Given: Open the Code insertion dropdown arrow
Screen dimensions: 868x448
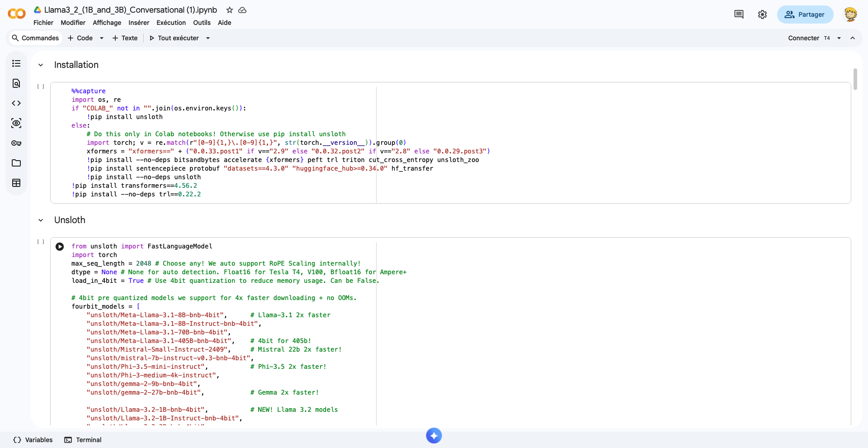Looking at the screenshot, I should (101, 38).
